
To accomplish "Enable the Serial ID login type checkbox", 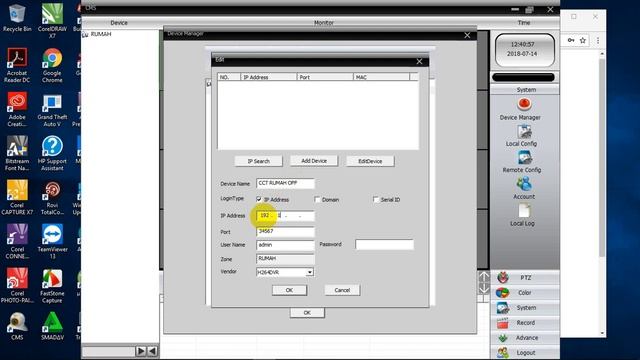I will (376, 199).
